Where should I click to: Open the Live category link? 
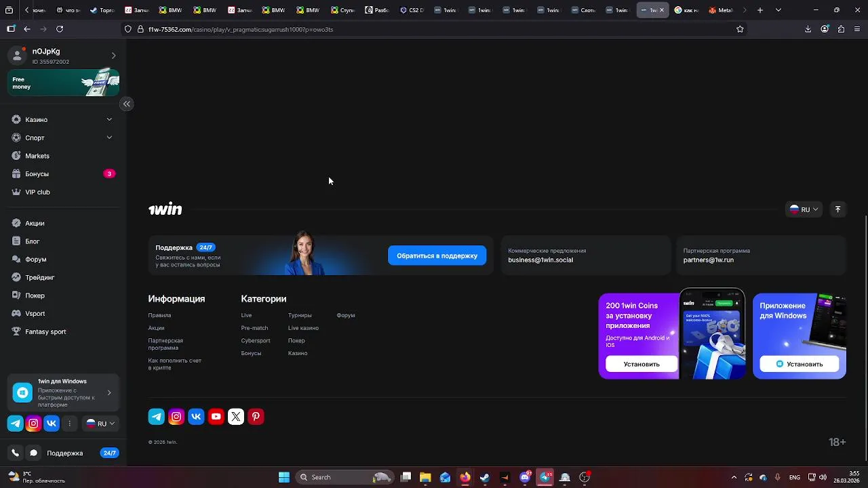click(246, 315)
